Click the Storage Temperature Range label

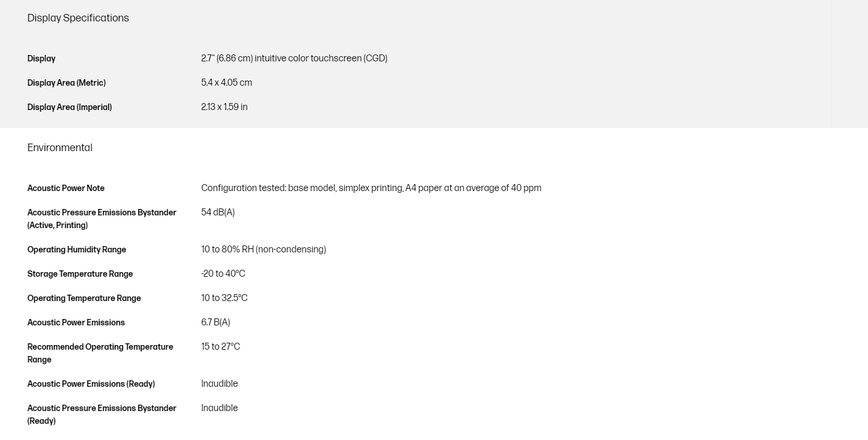[80, 274]
